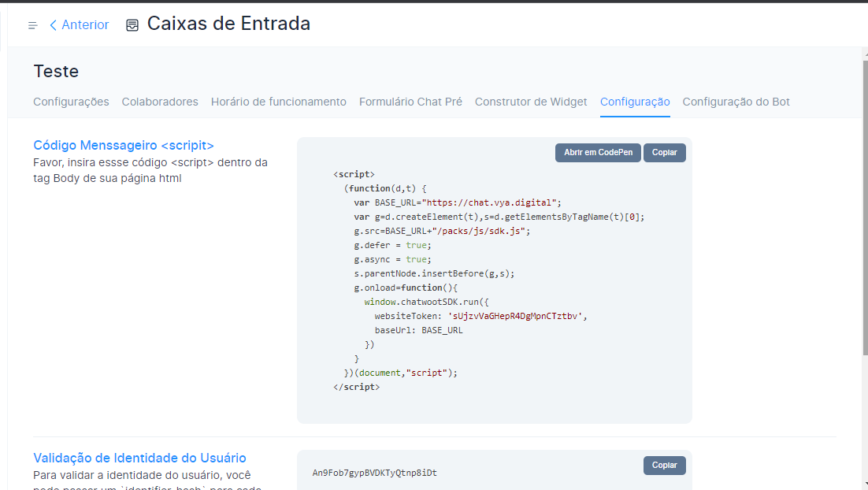Select the Horário de funcionamento tab

point(279,102)
